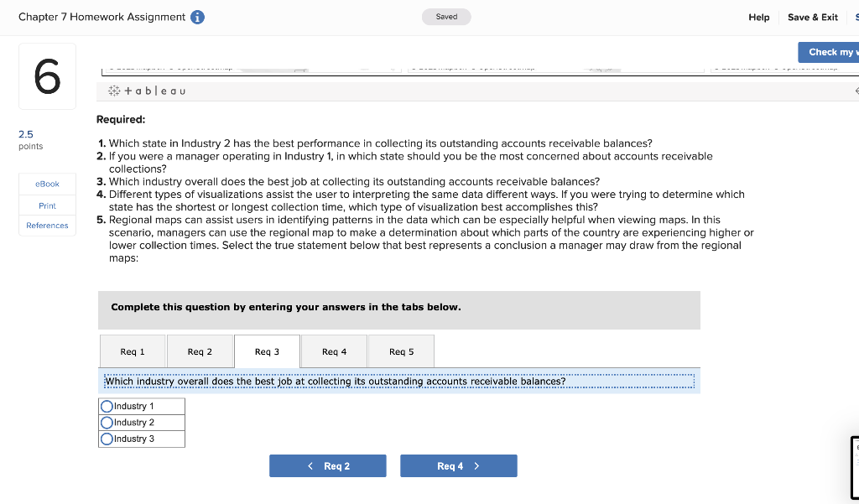Click the Req 4 navigation button

(x=458, y=465)
